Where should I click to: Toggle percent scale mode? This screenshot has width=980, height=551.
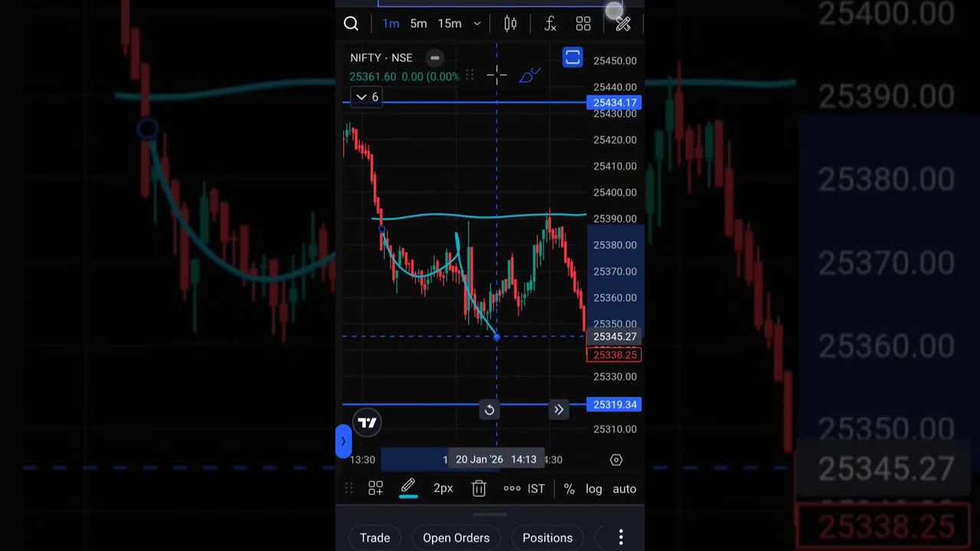569,488
